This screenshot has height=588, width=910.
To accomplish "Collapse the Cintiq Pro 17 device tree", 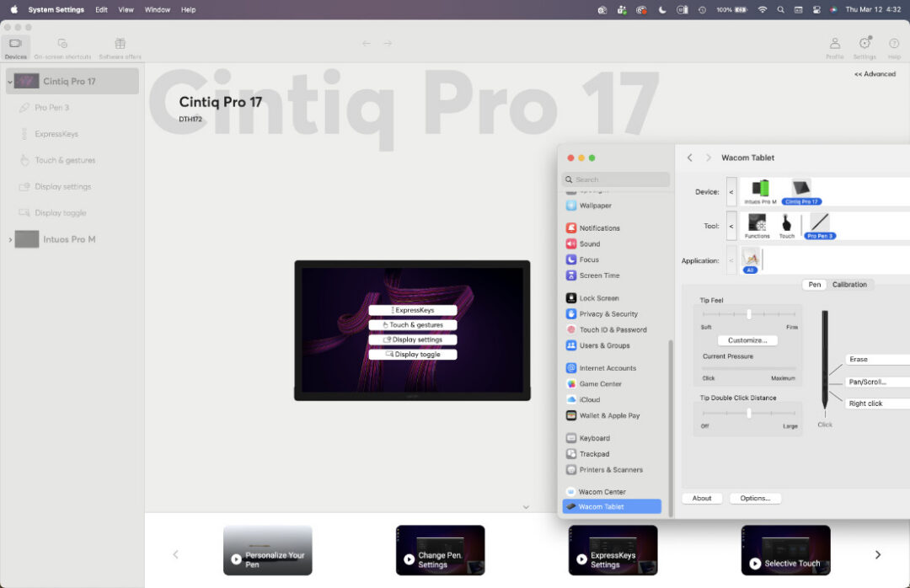I will 10,82.
